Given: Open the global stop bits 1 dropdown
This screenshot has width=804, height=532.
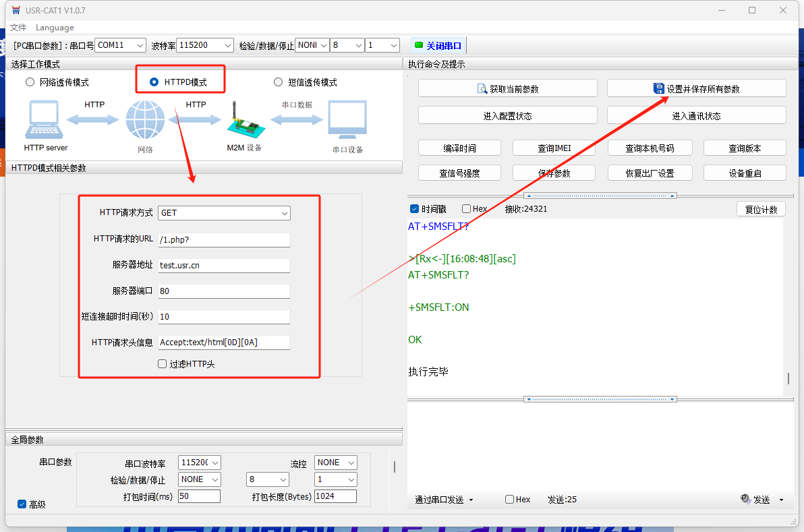Looking at the screenshot, I should 336,479.
